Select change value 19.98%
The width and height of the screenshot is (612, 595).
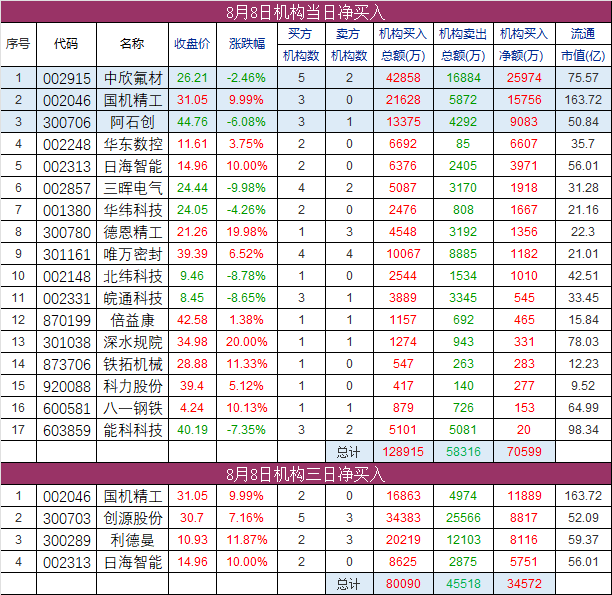[247, 232]
